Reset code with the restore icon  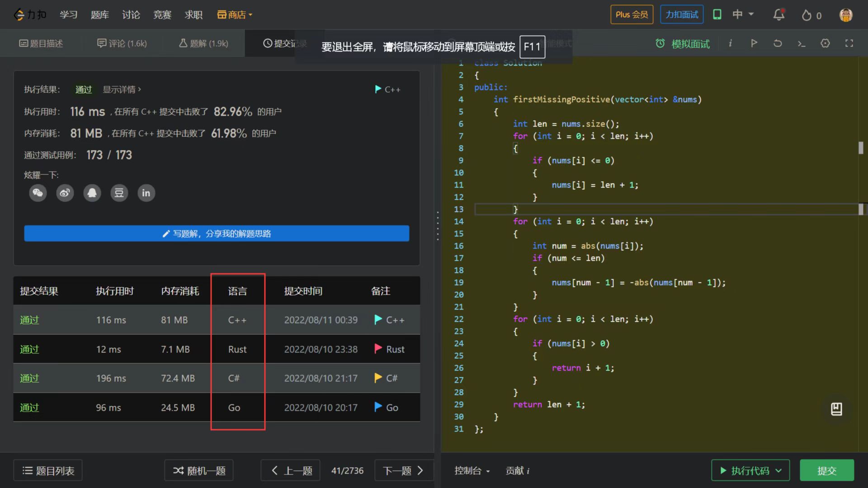pyautogui.click(x=778, y=43)
